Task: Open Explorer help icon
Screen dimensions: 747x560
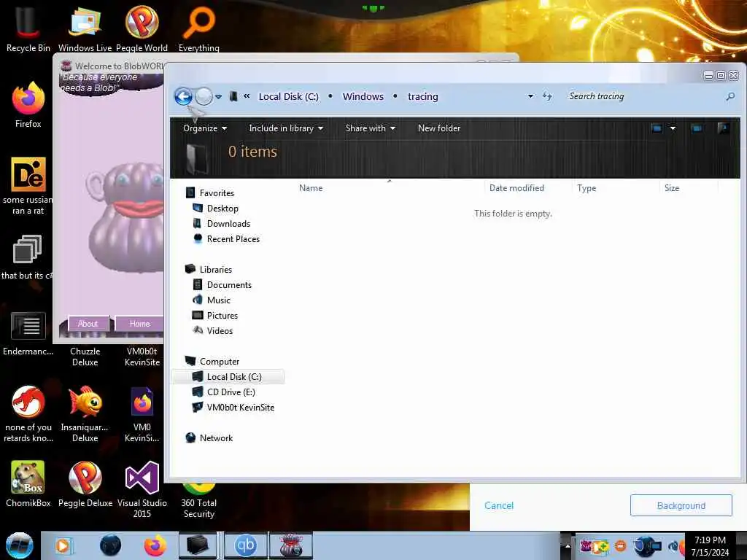Action: (723, 128)
